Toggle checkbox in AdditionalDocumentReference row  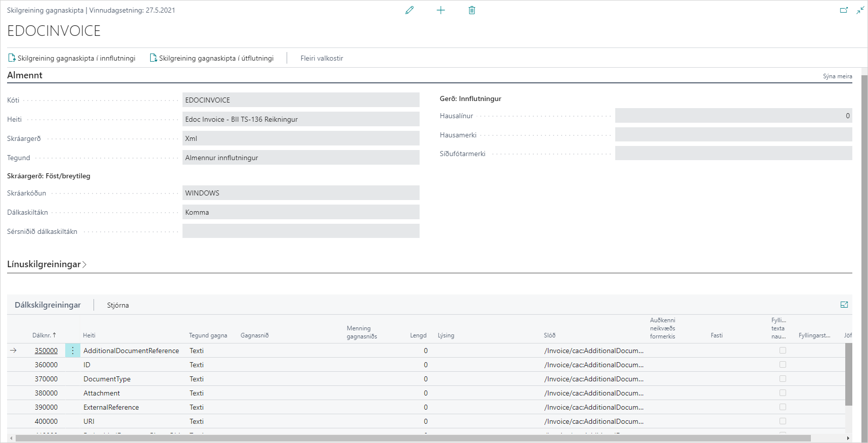pos(783,350)
